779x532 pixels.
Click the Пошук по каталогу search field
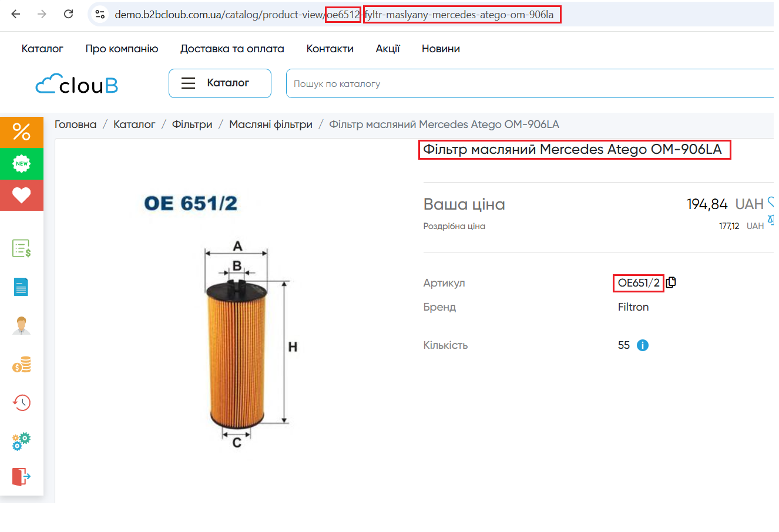(529, 84)
